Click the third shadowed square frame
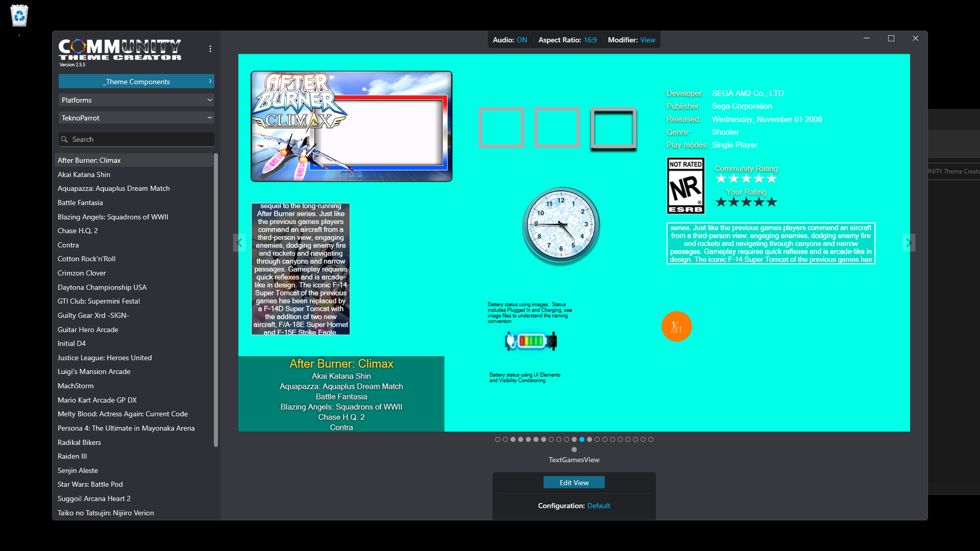 614,129
